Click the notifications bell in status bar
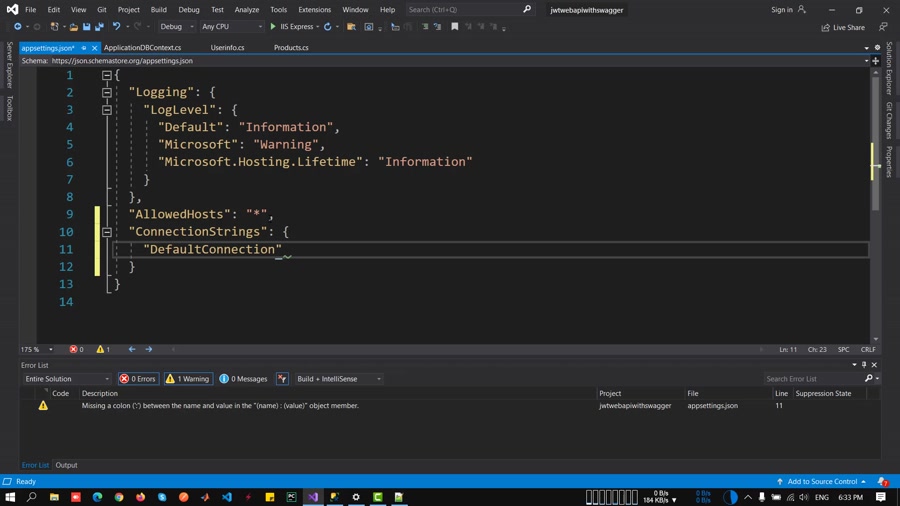The height and width of the screenshot is (506, 900). point(883,481)
